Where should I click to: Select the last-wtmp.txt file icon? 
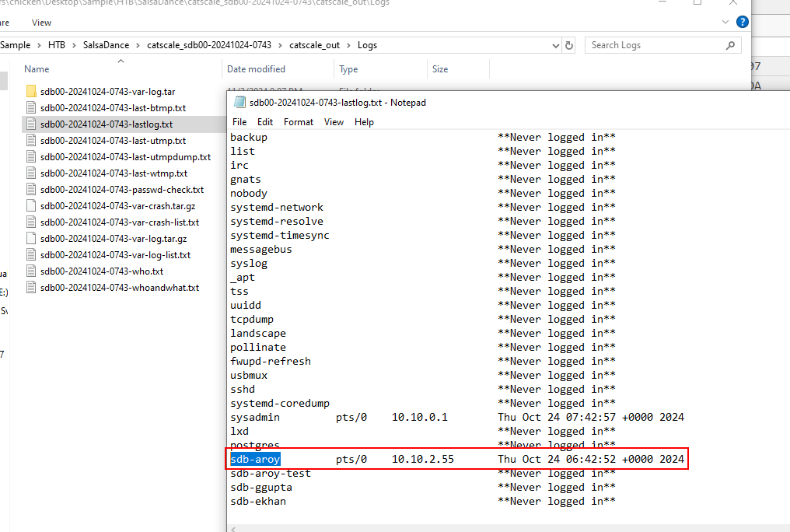[31, 173]
